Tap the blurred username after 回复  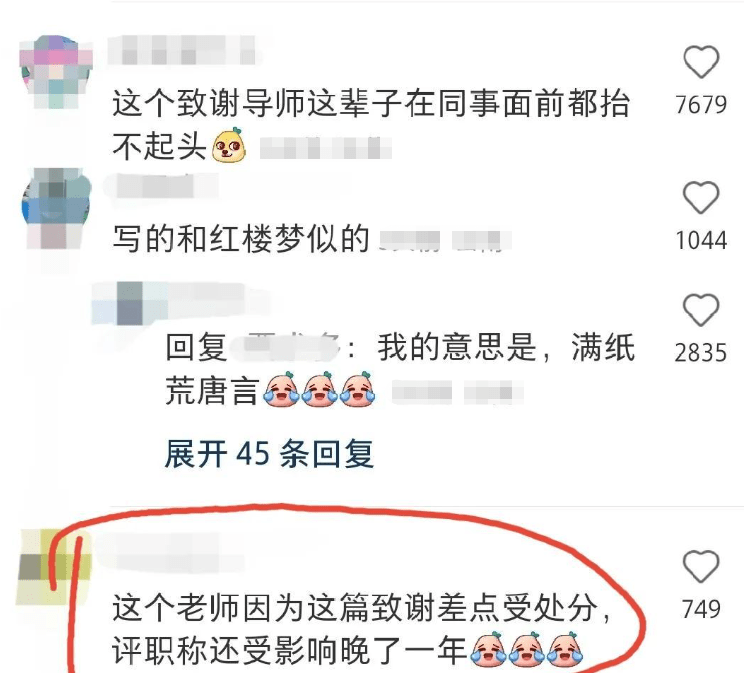coord(285,347)
